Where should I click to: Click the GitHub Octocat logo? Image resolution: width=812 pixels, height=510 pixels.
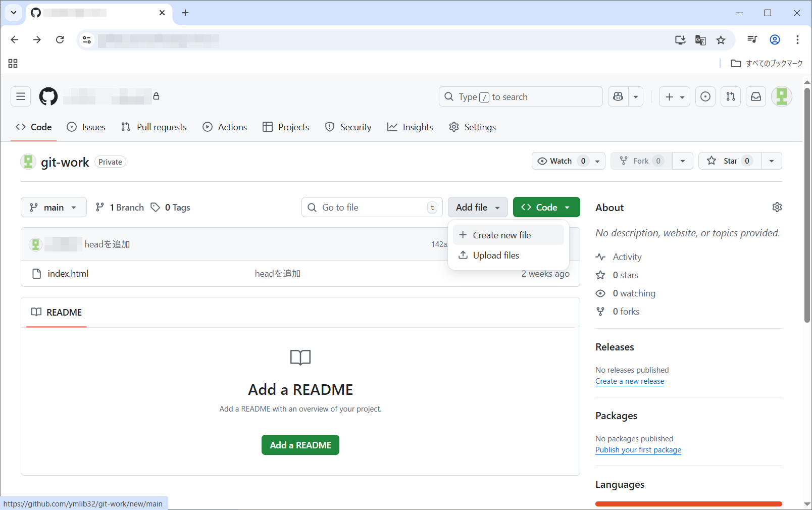(x=48, y=96)
